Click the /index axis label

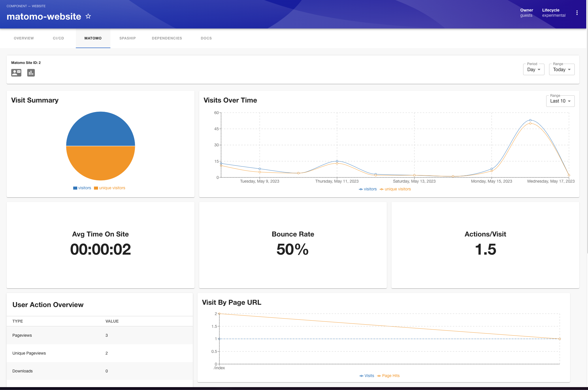tap(219, 368)
